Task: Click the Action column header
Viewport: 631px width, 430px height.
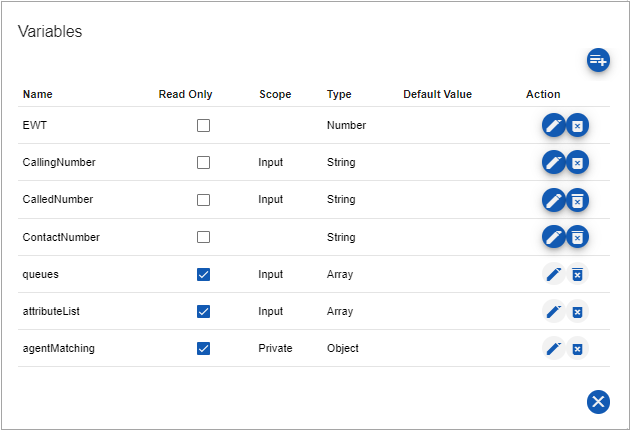Action: 543,94
